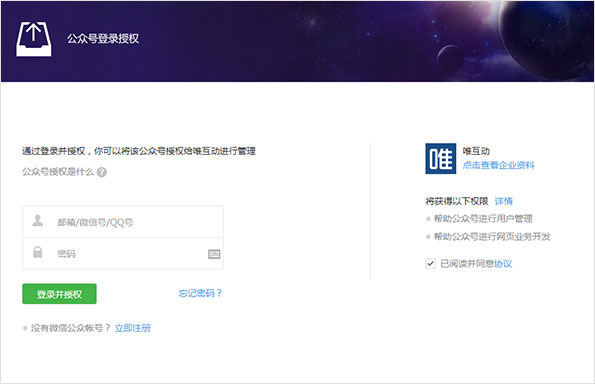Open the virtual keyboard icon
Screen dimensions: 595x384
coord(214,254)
